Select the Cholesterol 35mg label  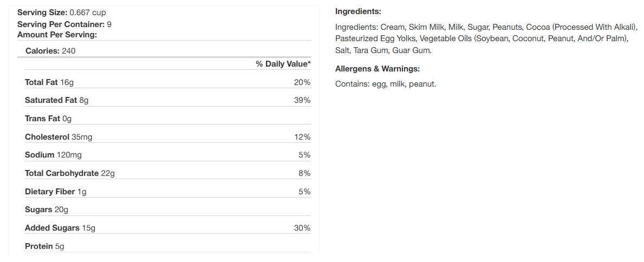[58, 137]
